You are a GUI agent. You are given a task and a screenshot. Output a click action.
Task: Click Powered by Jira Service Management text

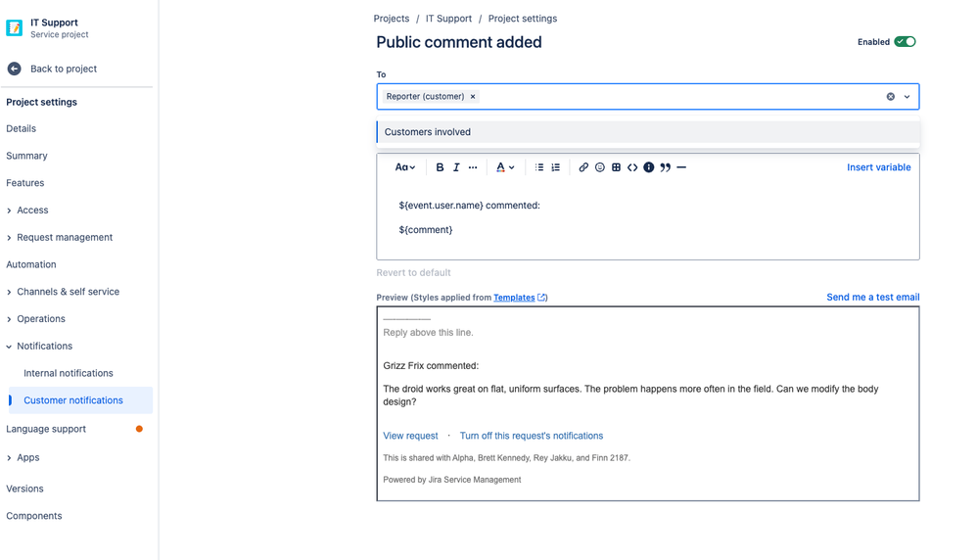452,480
